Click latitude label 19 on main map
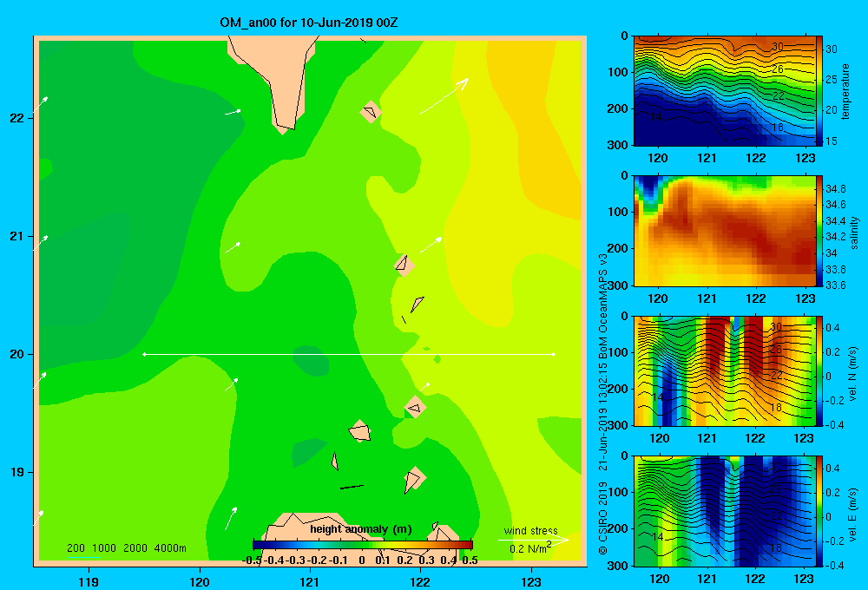Screen dimensions: 868x590 point(17,472)
